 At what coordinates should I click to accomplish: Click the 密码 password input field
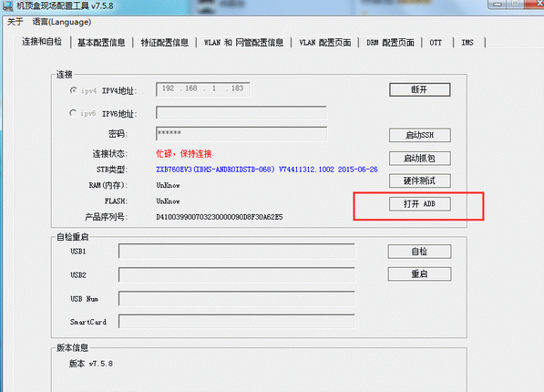(x=241, y=134)
